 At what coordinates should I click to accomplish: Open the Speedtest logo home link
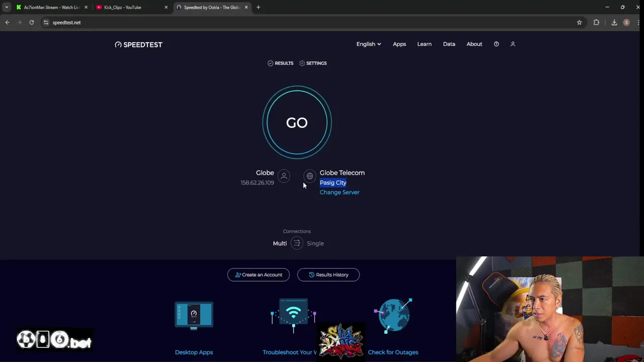pos(138,45)
